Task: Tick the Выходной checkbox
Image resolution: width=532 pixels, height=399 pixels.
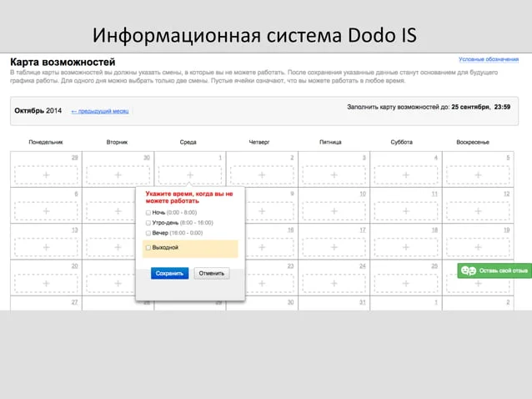Action: tap(148, 248)
